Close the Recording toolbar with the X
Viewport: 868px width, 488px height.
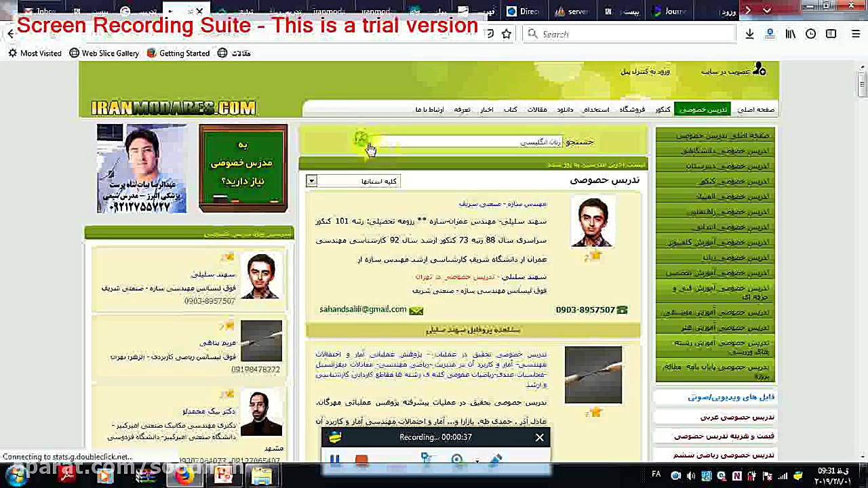(x=539, y=438)
